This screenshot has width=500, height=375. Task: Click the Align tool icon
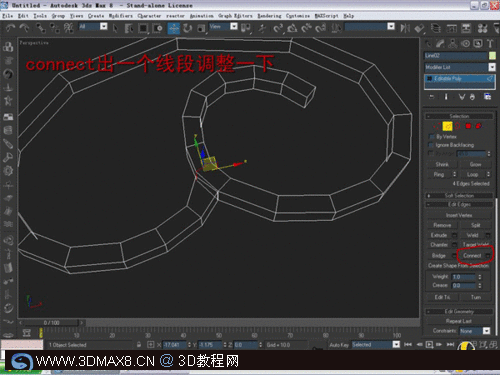419,28
